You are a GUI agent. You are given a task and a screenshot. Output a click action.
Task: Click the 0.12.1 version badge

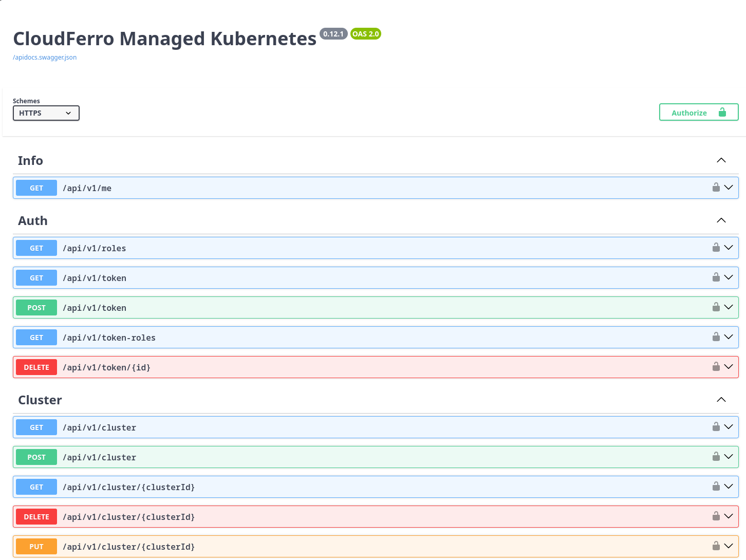coord(333,34)
